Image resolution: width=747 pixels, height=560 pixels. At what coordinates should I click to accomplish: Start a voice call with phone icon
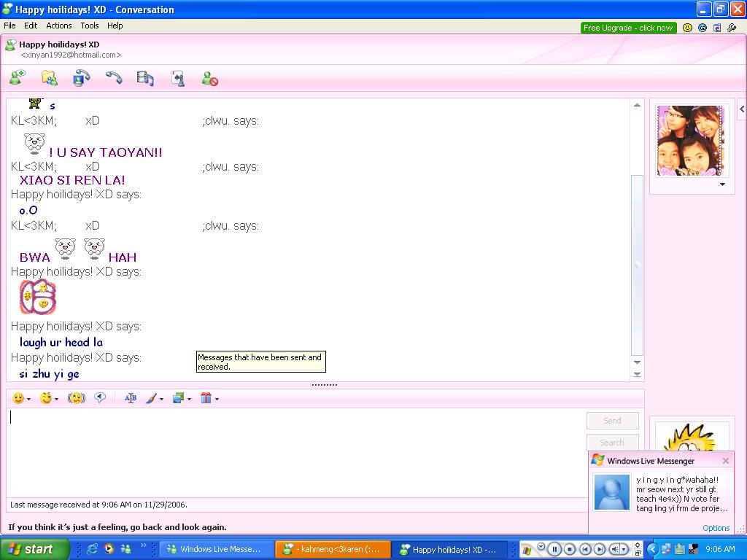click(113, 77)
